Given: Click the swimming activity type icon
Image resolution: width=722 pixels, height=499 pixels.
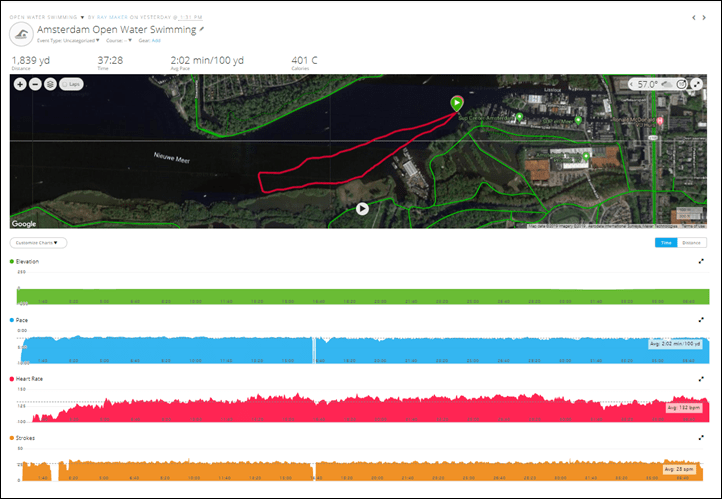Looking at the screenshot, I should 21,34.
